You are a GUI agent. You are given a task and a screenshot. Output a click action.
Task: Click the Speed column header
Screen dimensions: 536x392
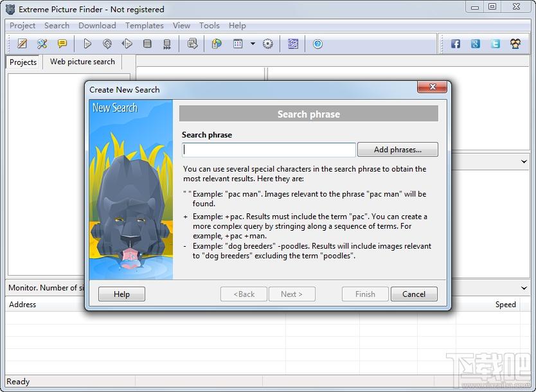click(506, 304)
